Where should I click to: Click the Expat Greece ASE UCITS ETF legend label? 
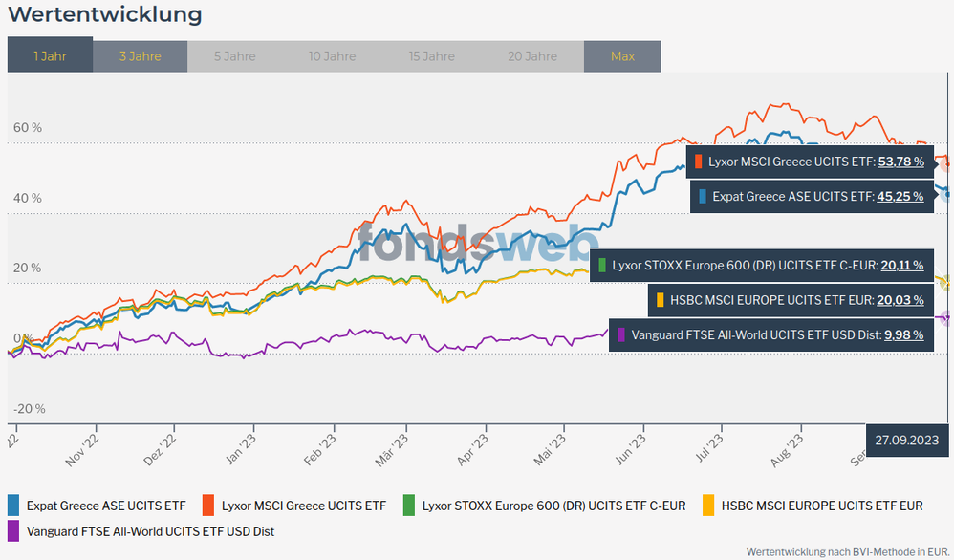(106, 505)
